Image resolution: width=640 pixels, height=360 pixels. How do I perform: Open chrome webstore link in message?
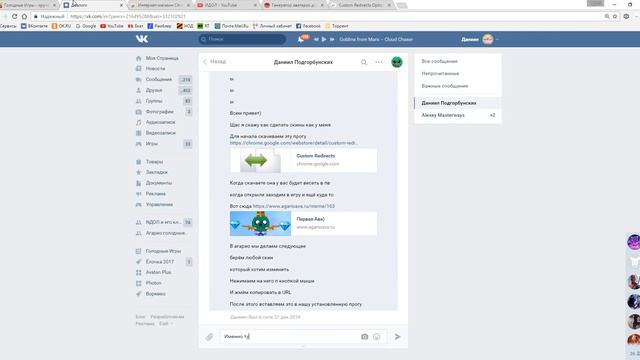pos(293,143)
